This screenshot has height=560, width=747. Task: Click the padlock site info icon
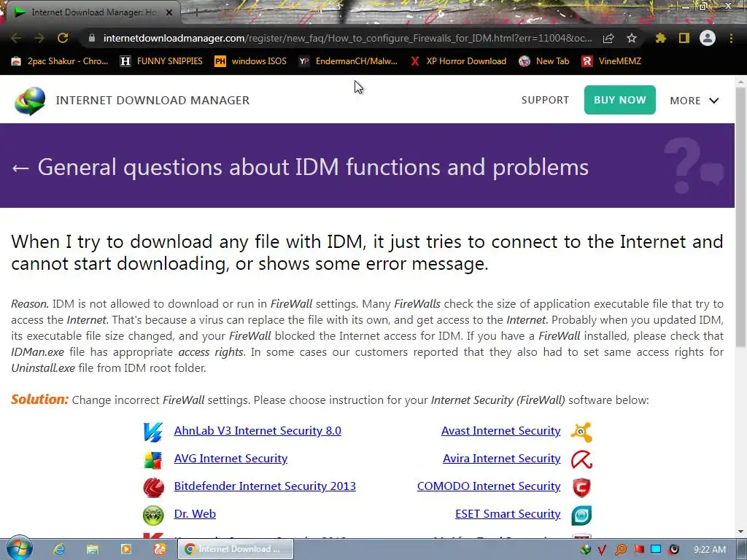click(92, 38)
